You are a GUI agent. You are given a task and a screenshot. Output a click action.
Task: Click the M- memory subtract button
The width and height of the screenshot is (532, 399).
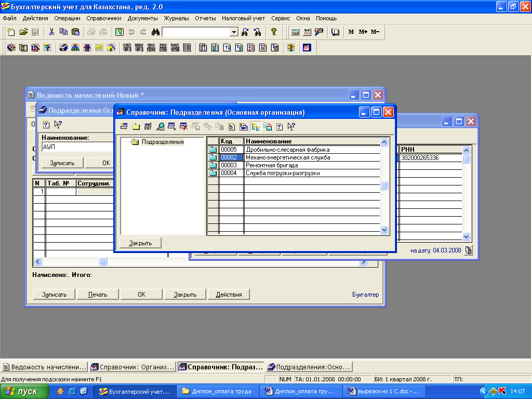coord(375,32)
